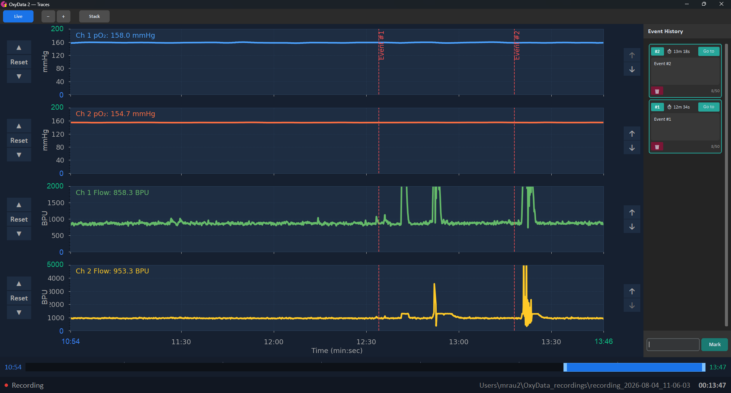Click the Event #1 dashed marker line

point(379,180)
